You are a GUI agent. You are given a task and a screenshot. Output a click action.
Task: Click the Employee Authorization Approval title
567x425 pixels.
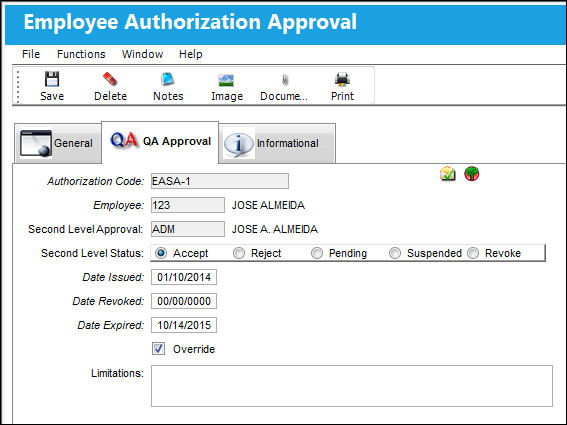pos(190,22)
